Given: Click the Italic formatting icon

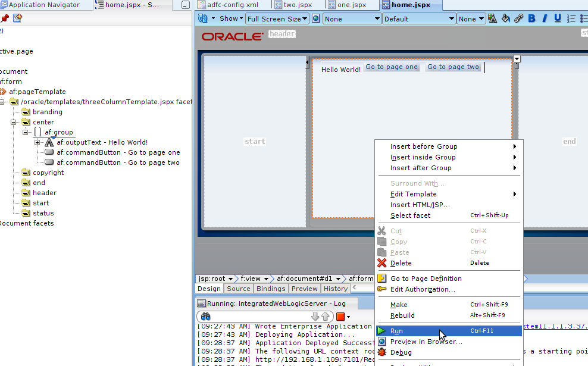Looking at the screenshot, I should click(x=545, y=18).
